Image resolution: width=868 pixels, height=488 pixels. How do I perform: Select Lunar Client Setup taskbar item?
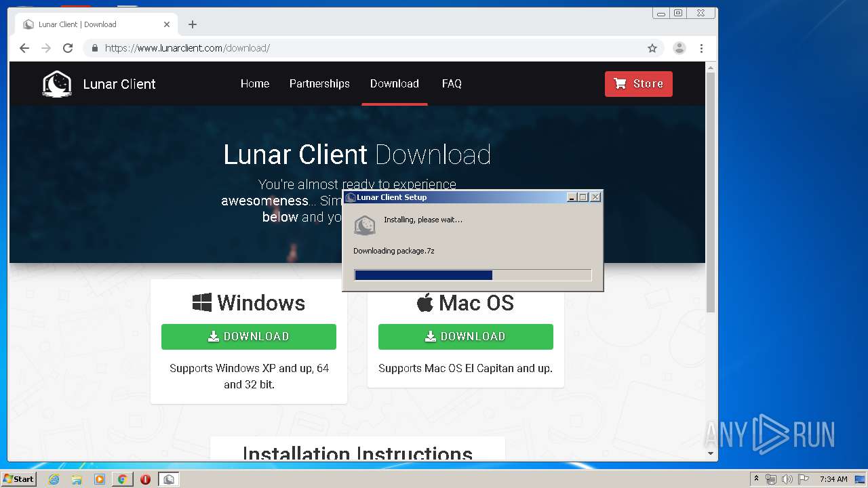click(169, 479)
